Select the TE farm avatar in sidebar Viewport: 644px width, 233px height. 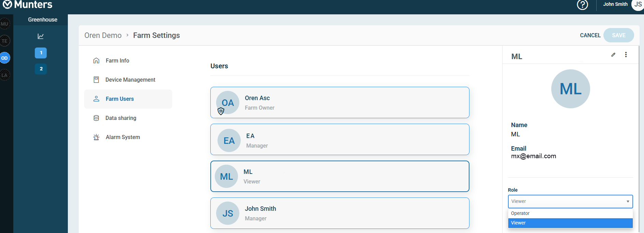tap(5, 41)
